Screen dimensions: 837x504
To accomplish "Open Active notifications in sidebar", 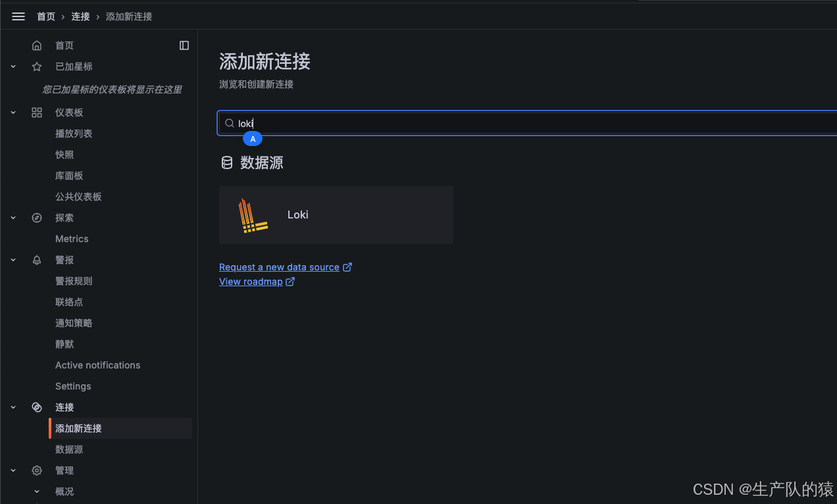I will click(98, 365).
